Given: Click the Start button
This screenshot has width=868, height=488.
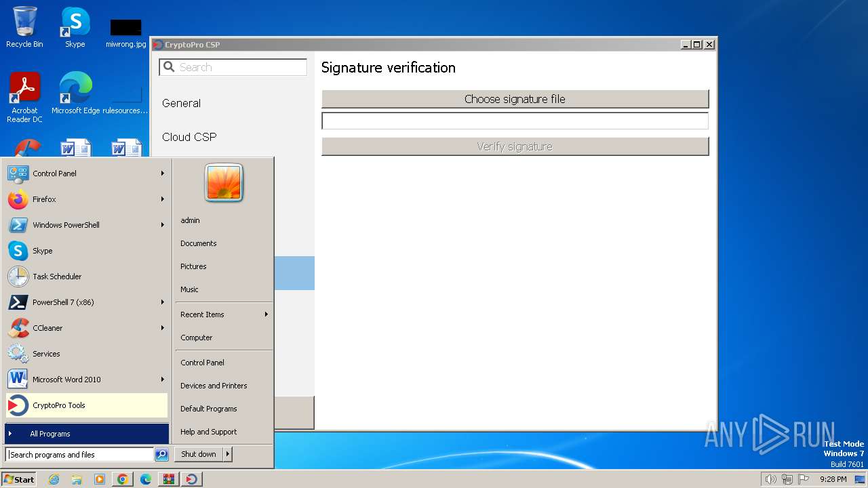Looking at the screenshot, I should tap(19, 479).
